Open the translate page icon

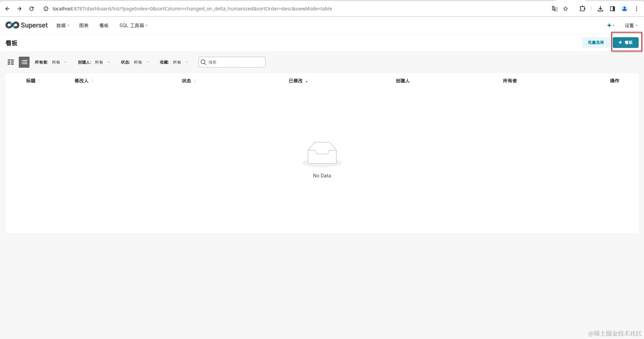[555, 9]
